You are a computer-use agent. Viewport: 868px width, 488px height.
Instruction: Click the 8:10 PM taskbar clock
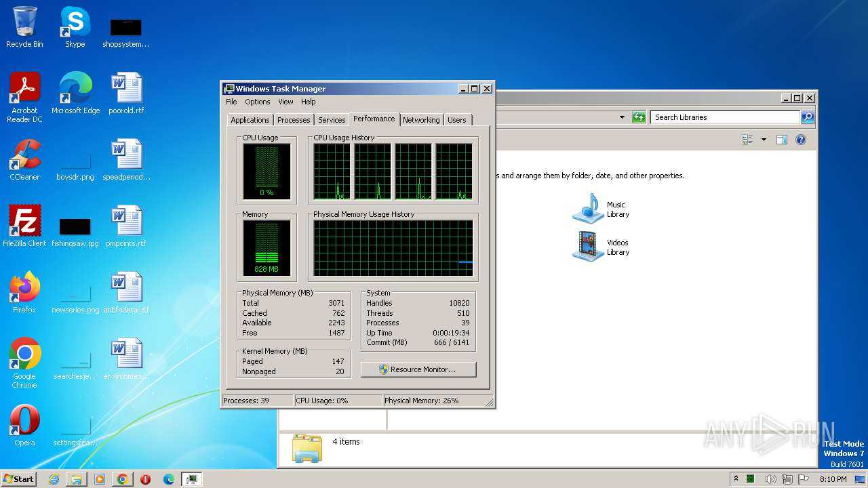click(833, 479)
